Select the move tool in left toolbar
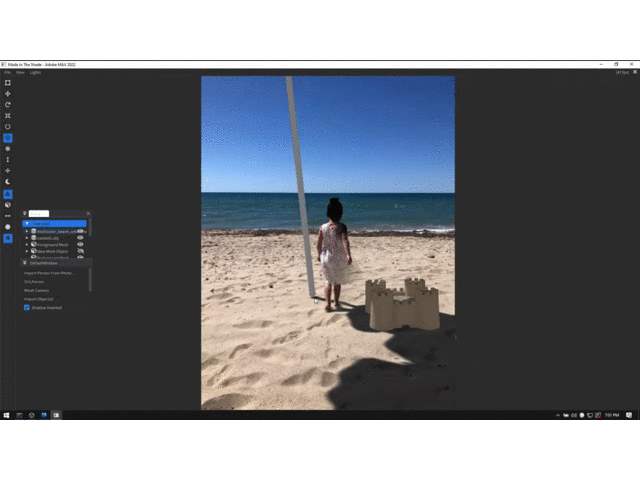 click(x=8, y=93)
